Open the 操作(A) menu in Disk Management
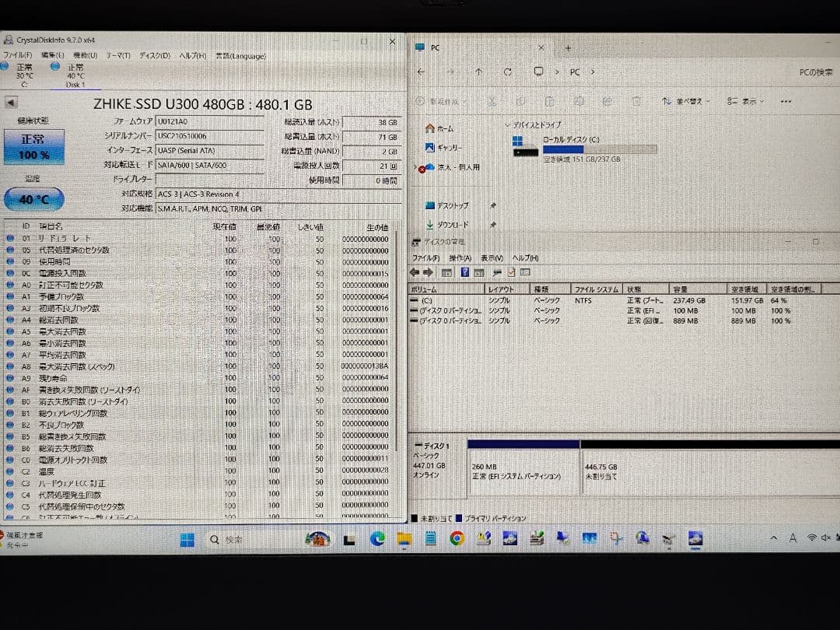The width and height of the screenshot is (840, 630). [x=458, y=257]
